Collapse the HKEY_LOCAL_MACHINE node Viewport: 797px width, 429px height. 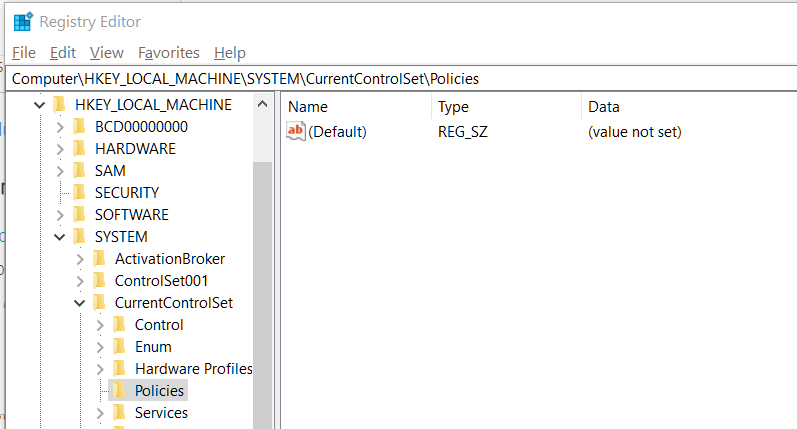pyautogui.click(x=40, y=105)
